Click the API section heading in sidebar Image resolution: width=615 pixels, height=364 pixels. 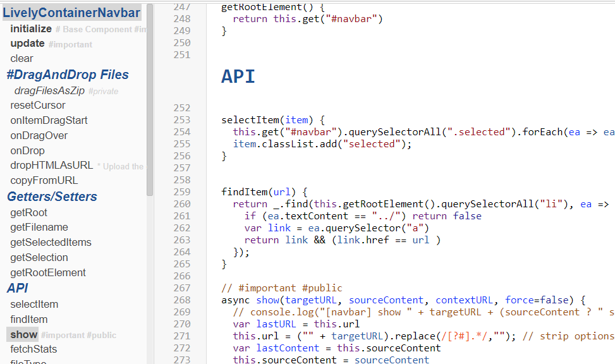pyautogui.click(x=18, y=288)
